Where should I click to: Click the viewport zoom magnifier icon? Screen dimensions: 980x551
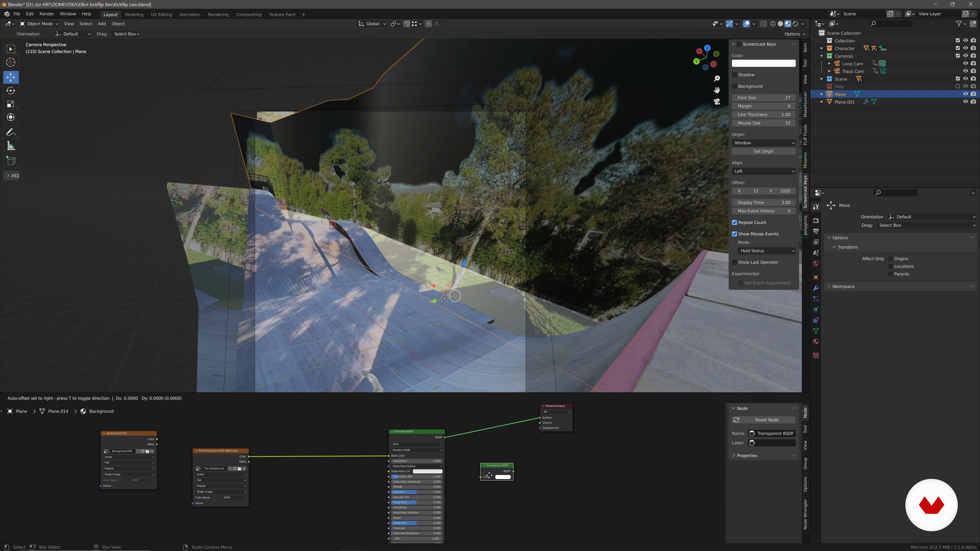[717, 79]
